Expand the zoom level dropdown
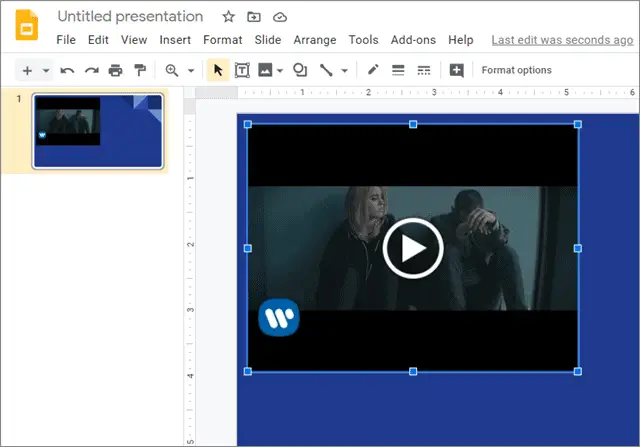Screen dimensions: 640x447 pos(191,71)
